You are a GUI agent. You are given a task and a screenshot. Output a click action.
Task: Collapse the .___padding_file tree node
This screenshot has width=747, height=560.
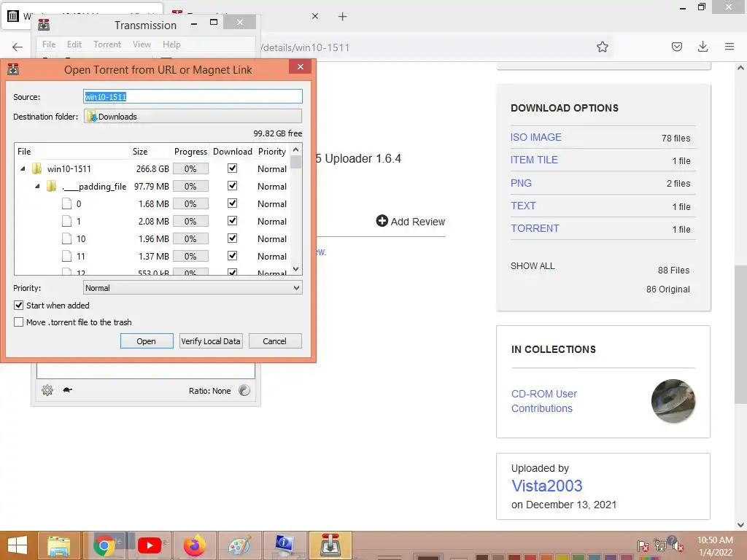coord(37,186)
